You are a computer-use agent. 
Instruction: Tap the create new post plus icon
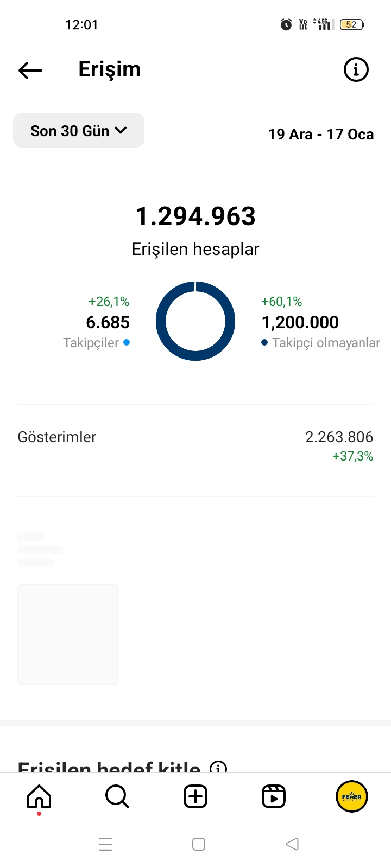(195, 796)
